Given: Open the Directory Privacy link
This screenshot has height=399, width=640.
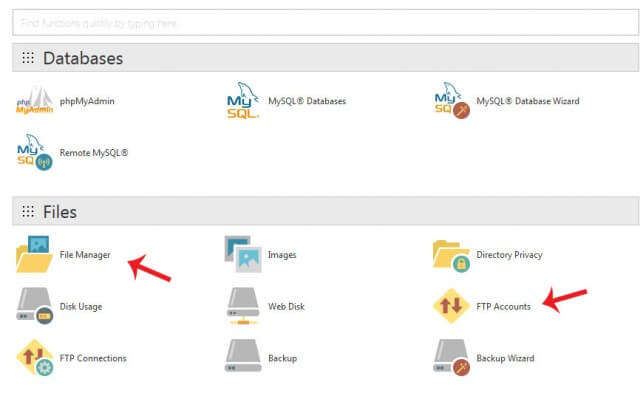Looking at the screenshot, I should pos(509,255).
